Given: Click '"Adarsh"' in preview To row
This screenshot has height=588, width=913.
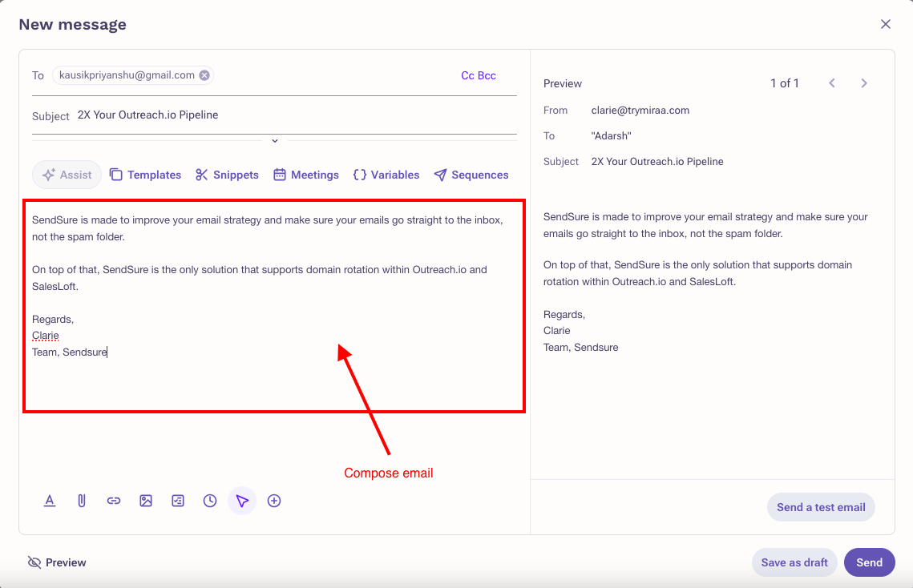Looking at the screenshot, I should click(611, 135).
